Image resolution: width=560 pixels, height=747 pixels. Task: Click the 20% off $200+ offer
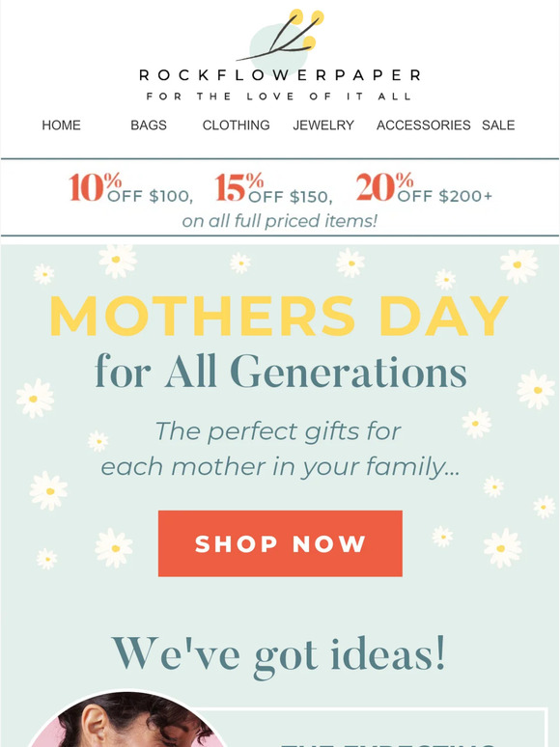tap(424, 188)
